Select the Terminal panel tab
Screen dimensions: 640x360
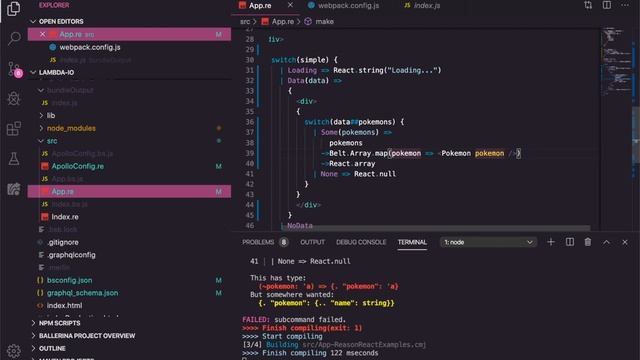(x=412, y=242)
